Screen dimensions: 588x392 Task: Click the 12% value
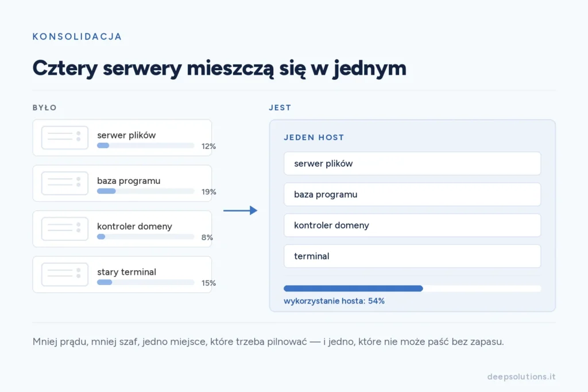(208, 147)
